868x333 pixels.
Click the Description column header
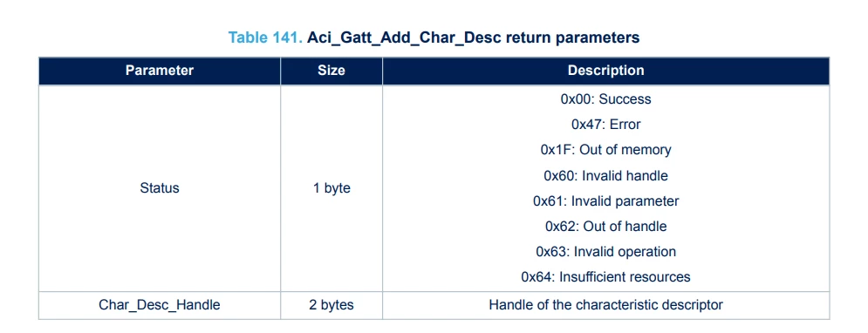click(605, 71)
